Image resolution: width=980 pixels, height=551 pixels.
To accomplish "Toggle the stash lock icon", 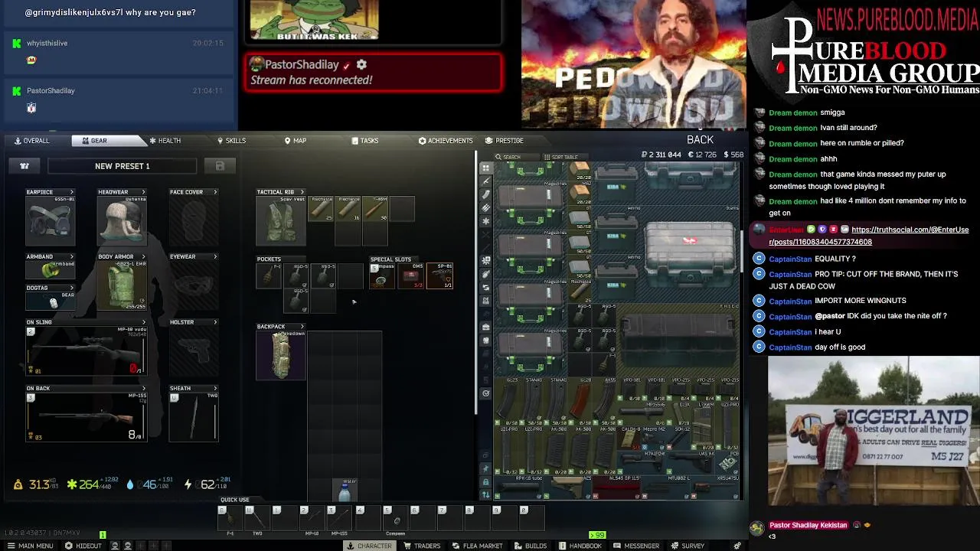I will 485,482.
